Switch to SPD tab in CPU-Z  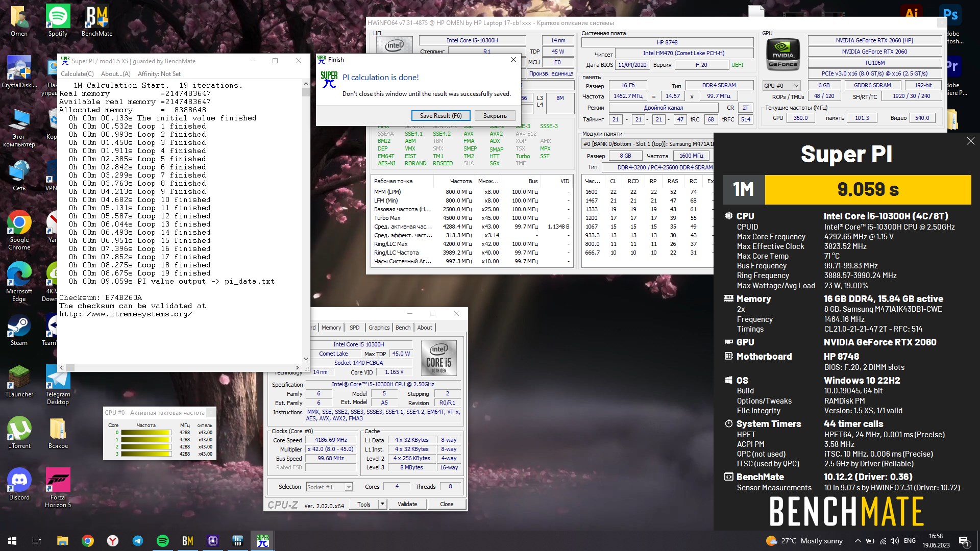click(354, 328)
